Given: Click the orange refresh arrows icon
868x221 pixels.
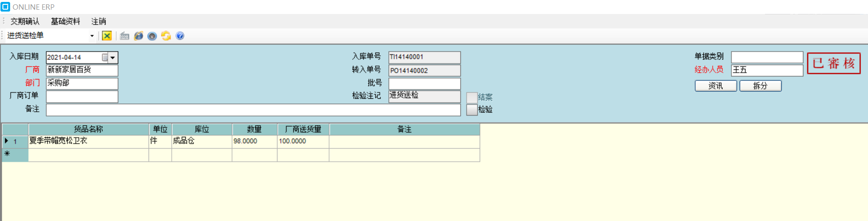Looking at the screenshot, I should (166, 36).
